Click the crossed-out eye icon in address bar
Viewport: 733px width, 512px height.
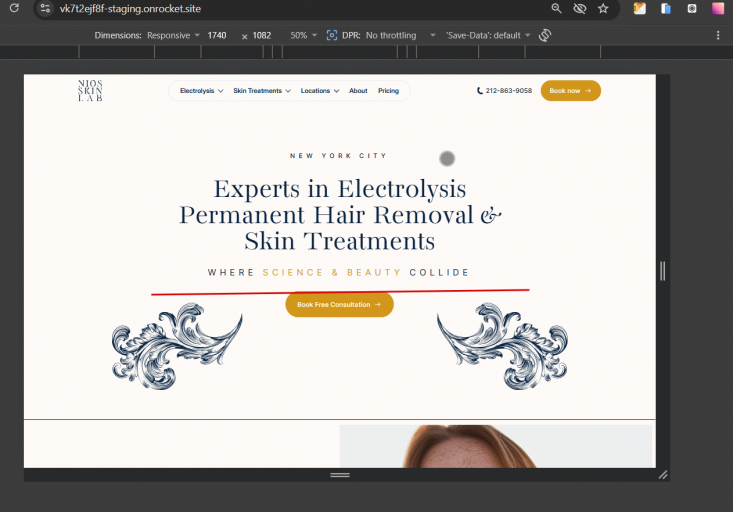[x=580, y=8]
